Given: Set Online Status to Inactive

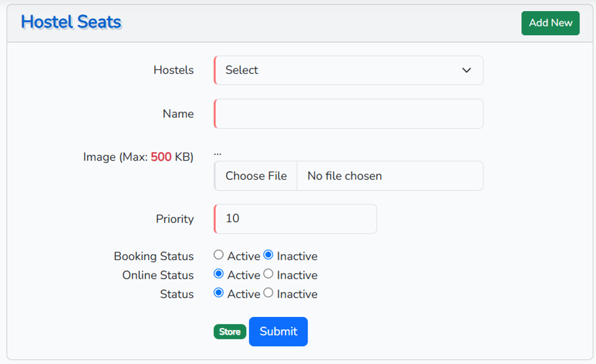Looking at the screenshot, I should pyautogui.click(x=268, y=274).
